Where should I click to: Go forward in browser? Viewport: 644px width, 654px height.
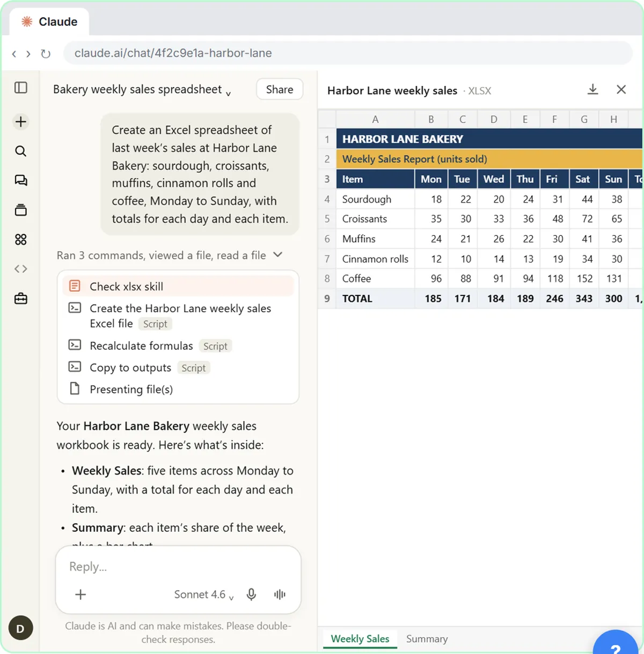tap(28, 54)
